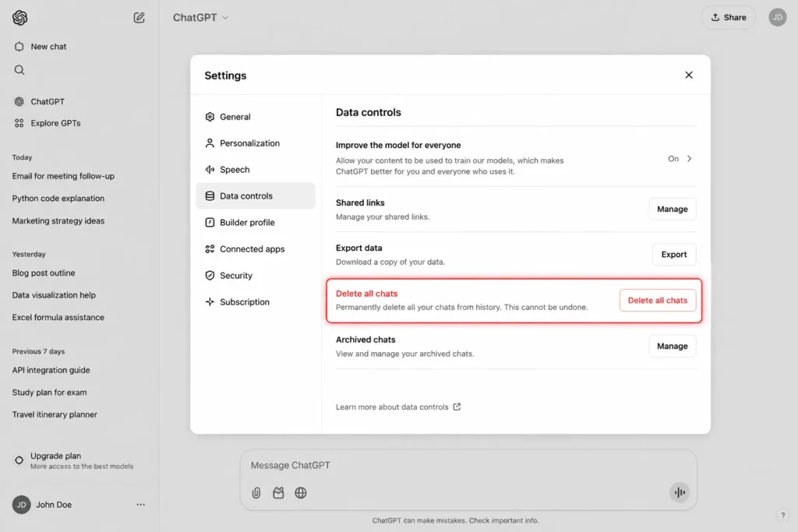This screenshot has width=798, height=532.
Task: Close the Settings dialog with the X
Action: click(689, 75)
